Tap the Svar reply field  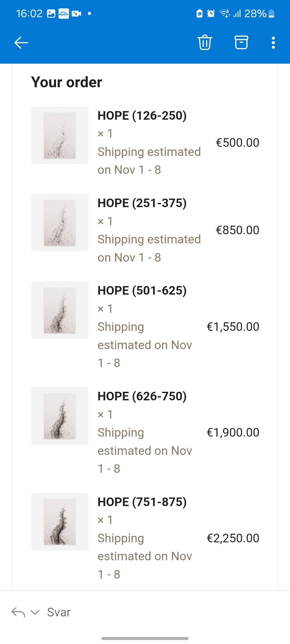pos(59,612)
